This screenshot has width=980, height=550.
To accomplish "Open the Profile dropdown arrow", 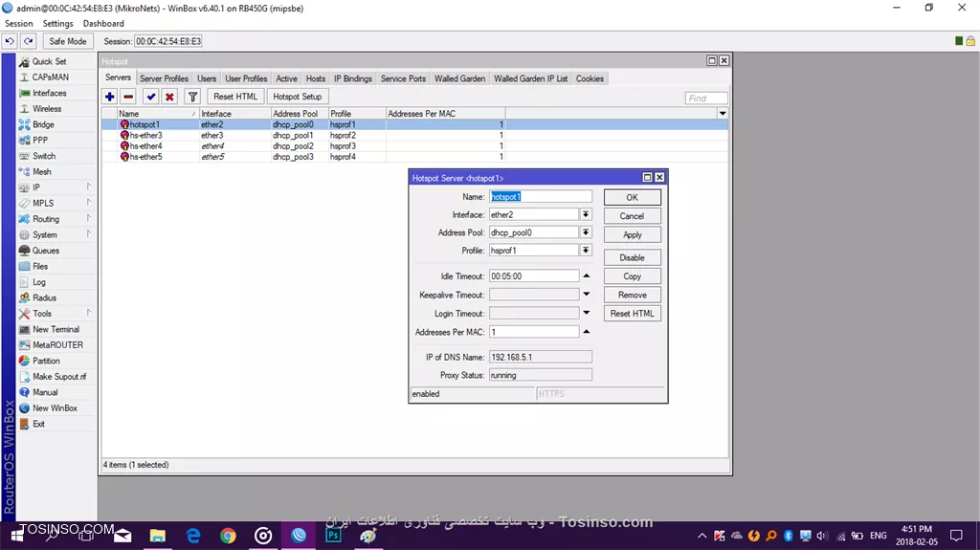I will click(586, 251).
